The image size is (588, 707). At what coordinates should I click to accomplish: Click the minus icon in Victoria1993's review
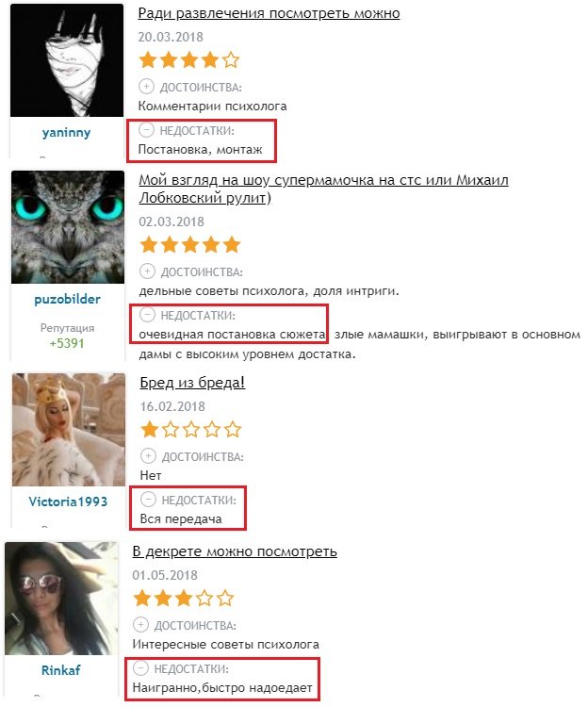[x=148, y=499]
